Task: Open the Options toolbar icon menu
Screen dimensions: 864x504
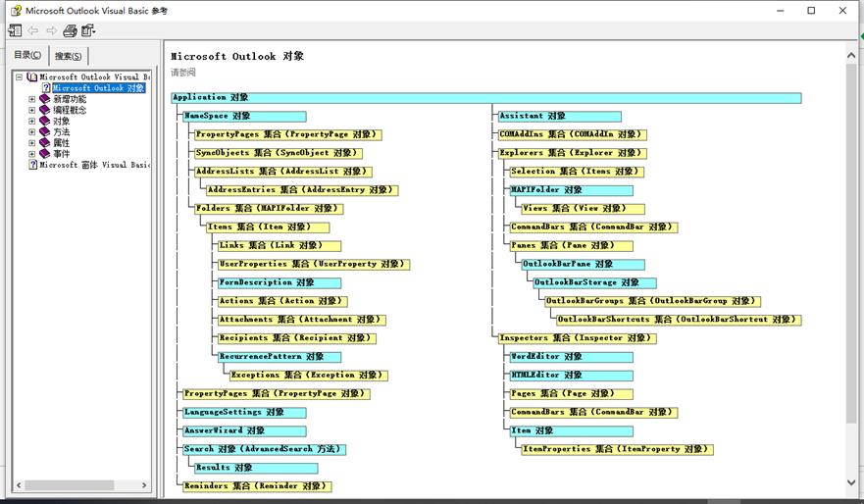Action: point(88,30)
